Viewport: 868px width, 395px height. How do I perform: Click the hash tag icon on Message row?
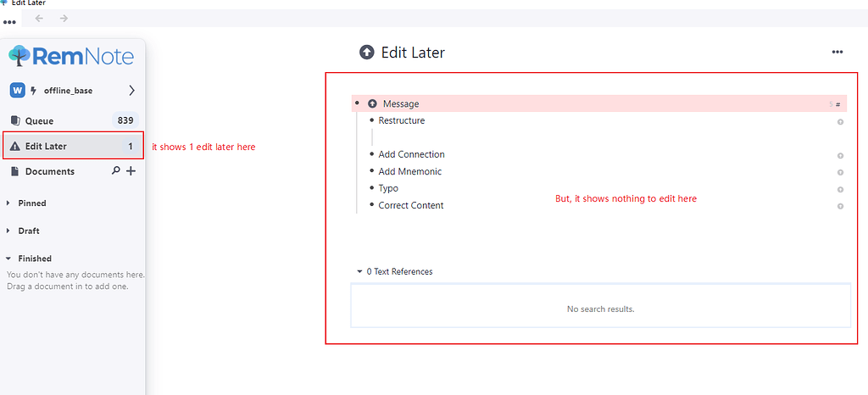838,104
